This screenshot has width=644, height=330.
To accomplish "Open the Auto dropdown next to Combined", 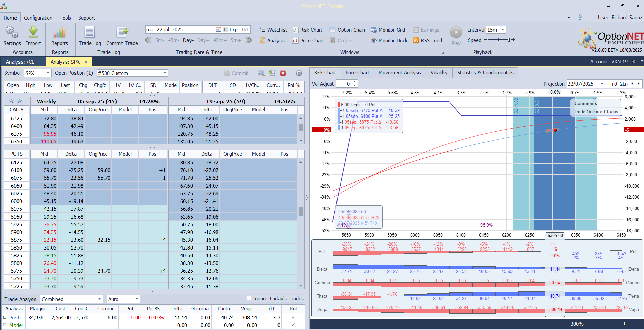I will click(x=137, y=299).
